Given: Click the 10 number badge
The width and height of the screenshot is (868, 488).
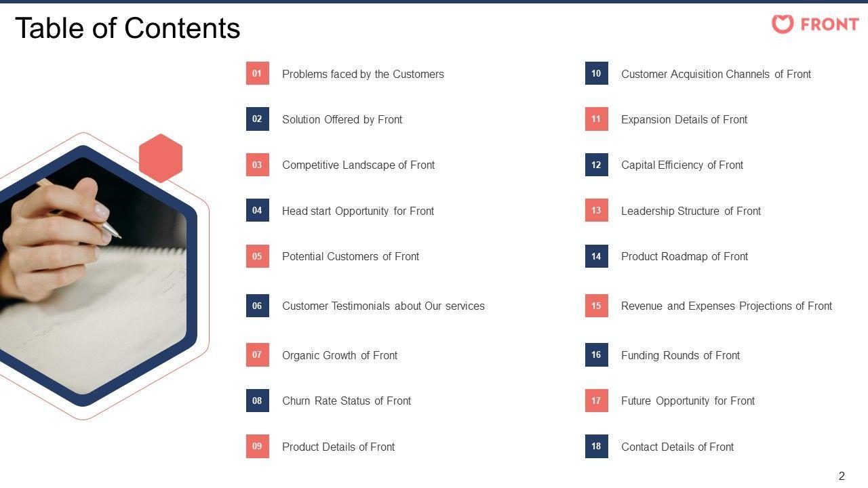Looking at the screenshot, I should 596,73.
